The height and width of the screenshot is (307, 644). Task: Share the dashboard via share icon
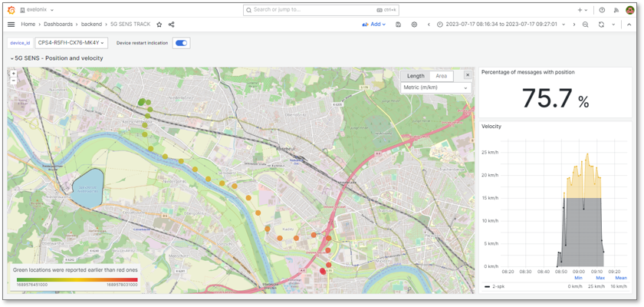coord(171,25)
